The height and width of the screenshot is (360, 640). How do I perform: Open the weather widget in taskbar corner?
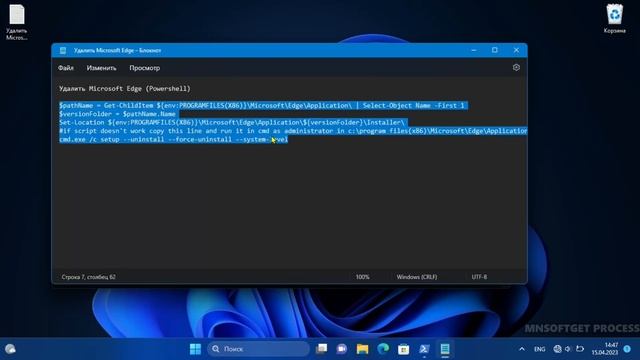[x=10, y=349]
